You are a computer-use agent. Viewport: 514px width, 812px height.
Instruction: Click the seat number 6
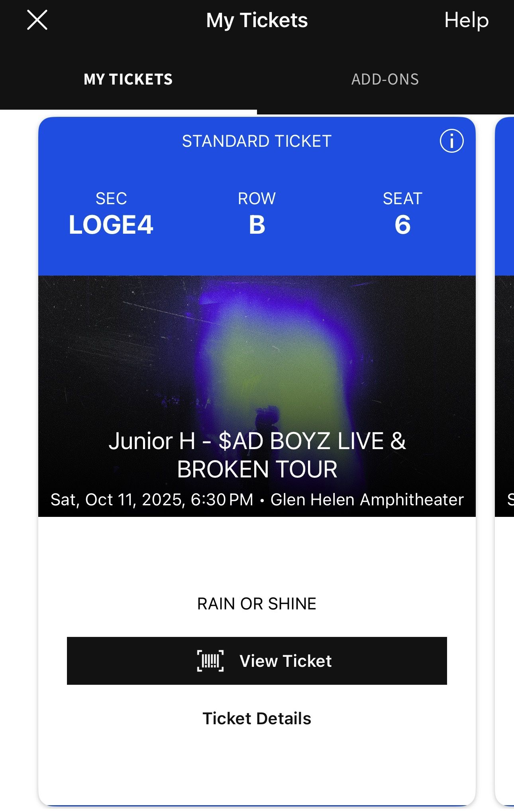(402, 225)
